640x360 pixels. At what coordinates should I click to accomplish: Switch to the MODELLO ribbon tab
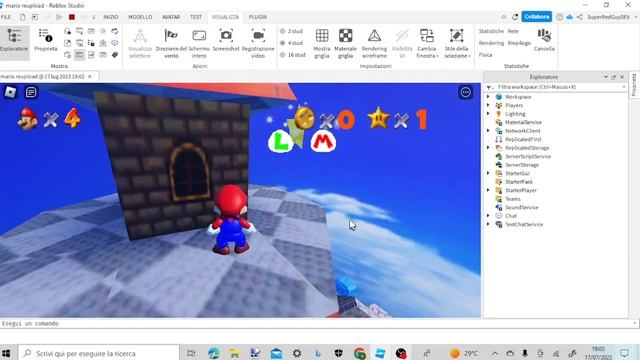point(140,17)
